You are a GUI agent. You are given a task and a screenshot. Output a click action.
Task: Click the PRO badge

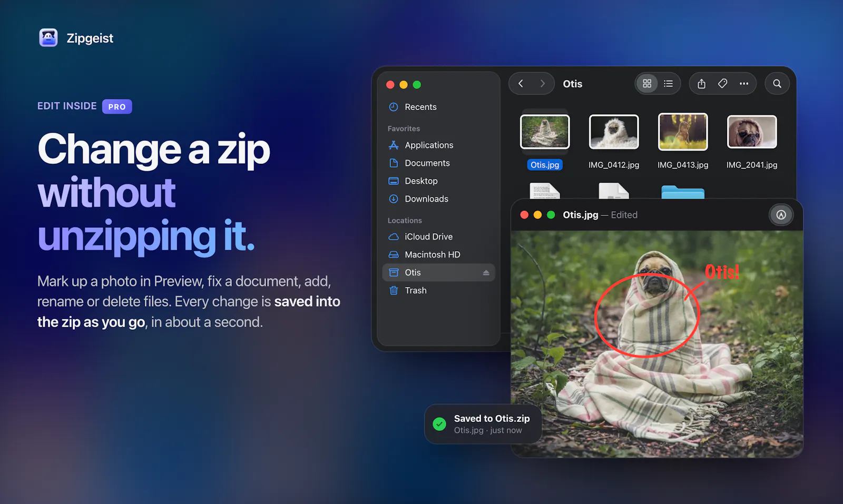click(x=117, y=106)
